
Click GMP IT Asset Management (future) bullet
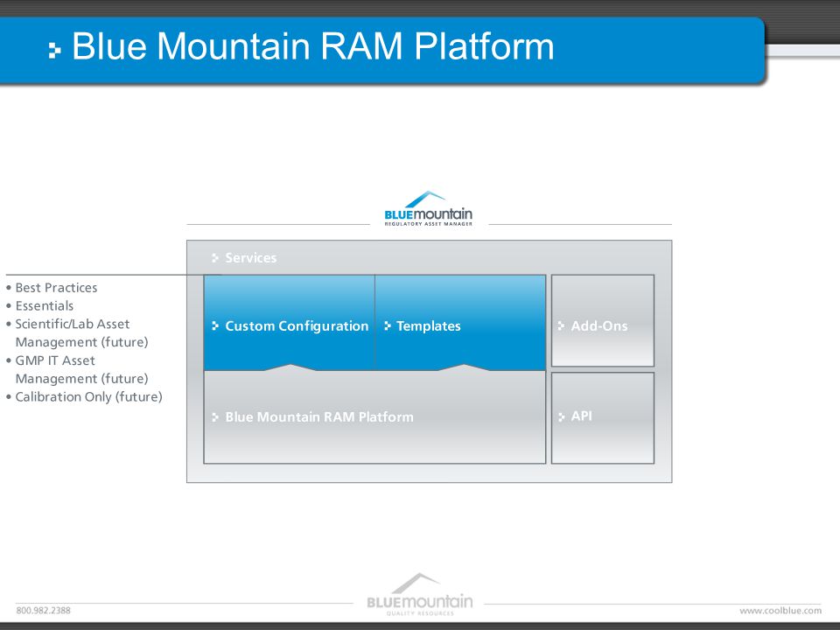pyautogui.click(x=77, y=369)
